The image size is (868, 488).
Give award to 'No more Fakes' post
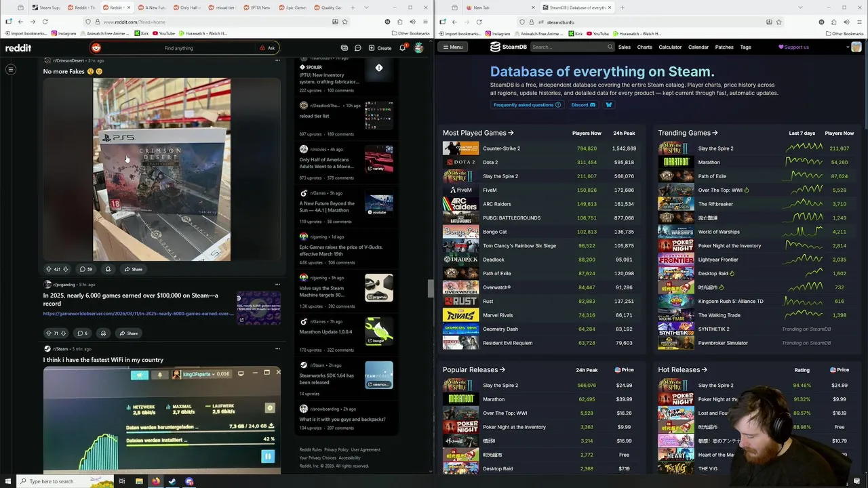108,269
